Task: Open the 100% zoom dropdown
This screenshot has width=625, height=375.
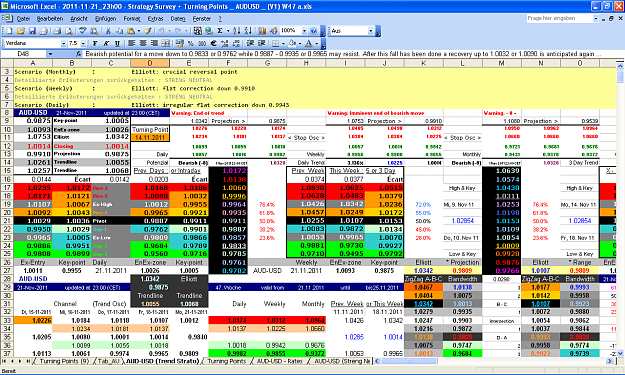Action: tap(304, 31)
